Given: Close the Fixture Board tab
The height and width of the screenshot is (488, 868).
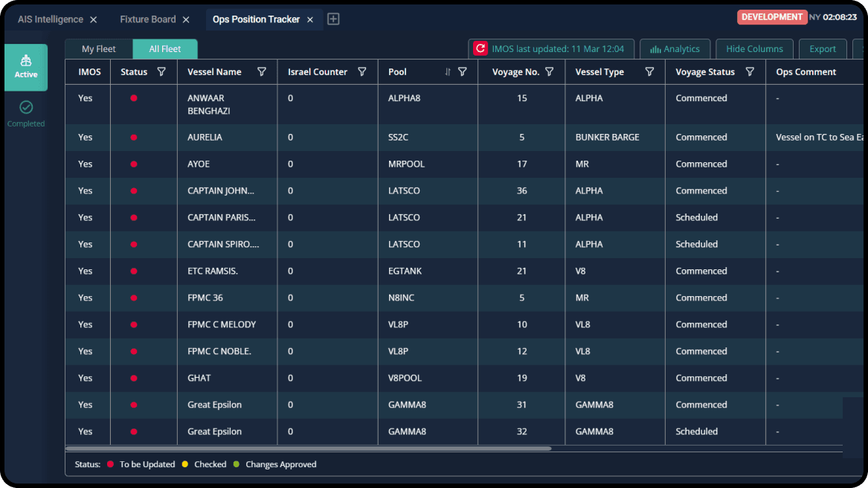Looking at the screenshot, I should coord(186,19).
